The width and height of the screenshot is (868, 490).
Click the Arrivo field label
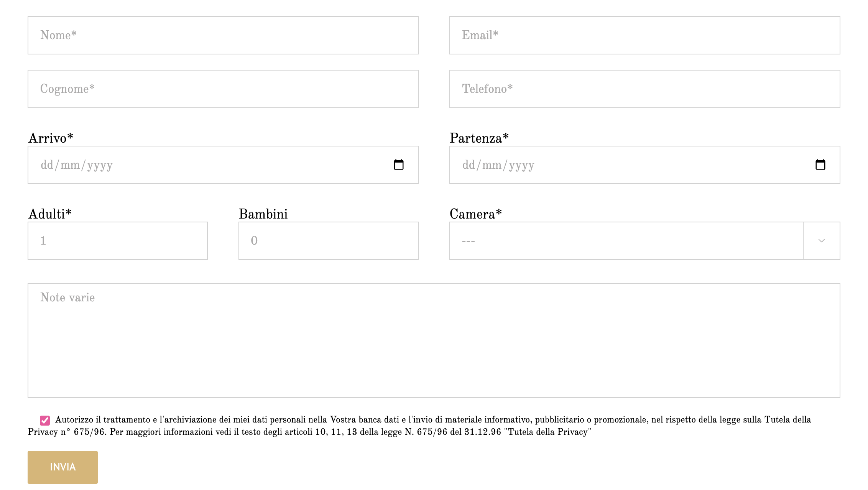pos(51,138)
